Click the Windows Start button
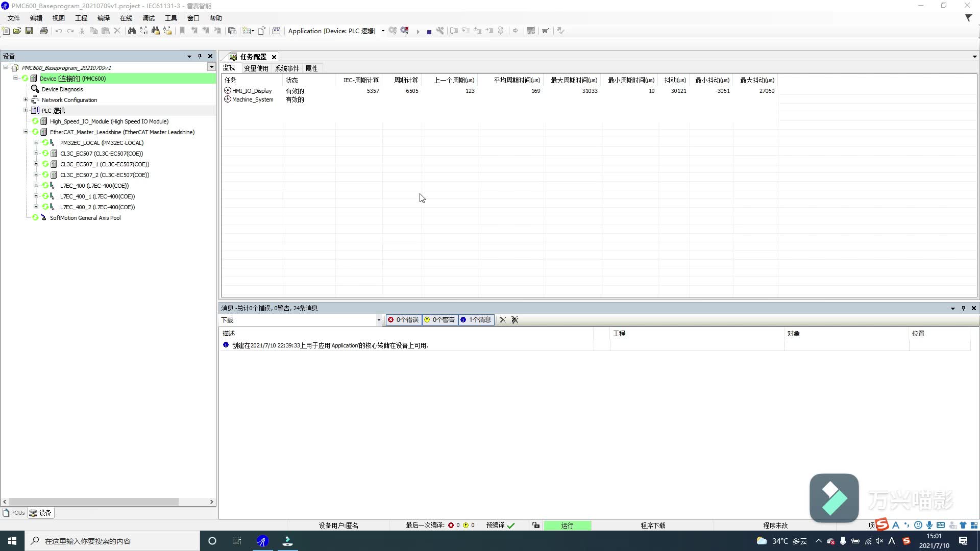The image size is (980, 551). (x=12, y=541)
